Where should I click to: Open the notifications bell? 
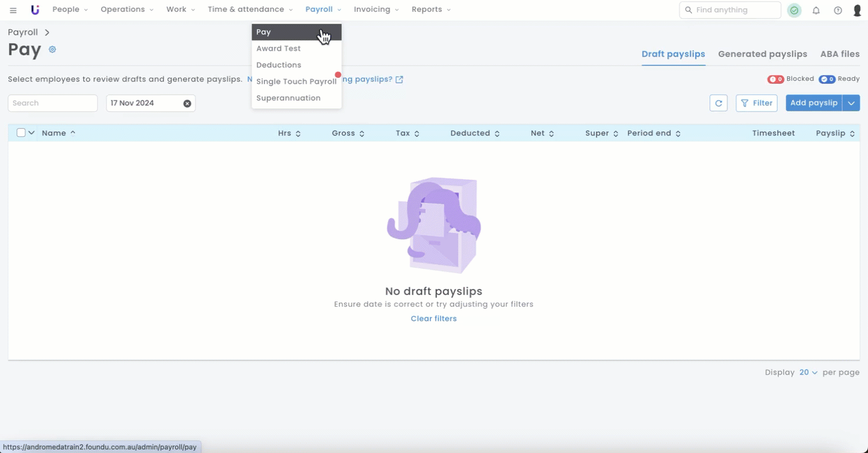816,10
